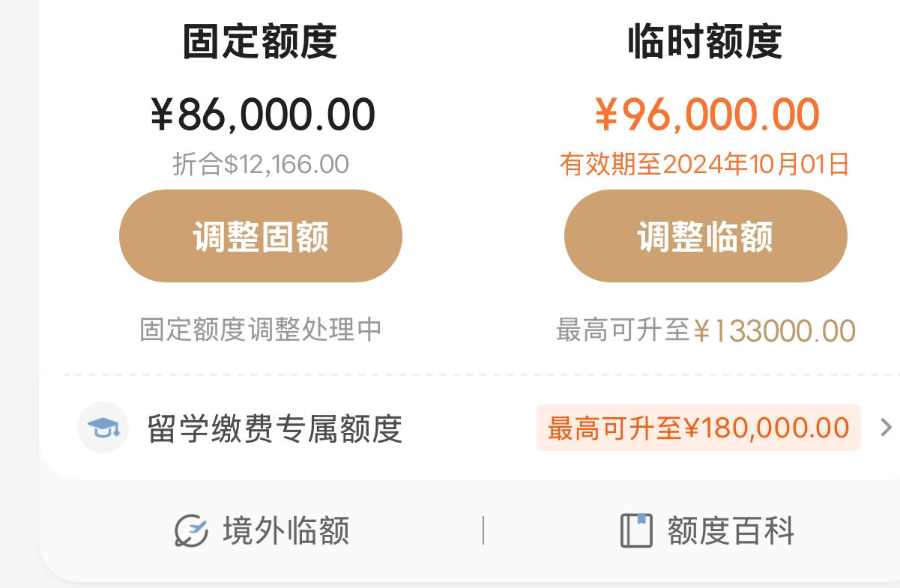
Task: Click the graduation cap icon
Action: (x=103, y=428)
